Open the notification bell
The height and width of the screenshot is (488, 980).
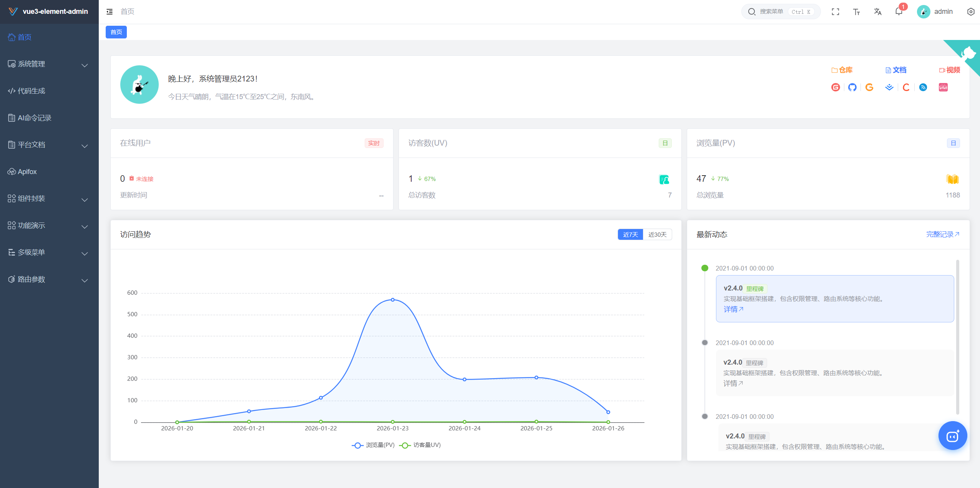(x=899, y=12)
